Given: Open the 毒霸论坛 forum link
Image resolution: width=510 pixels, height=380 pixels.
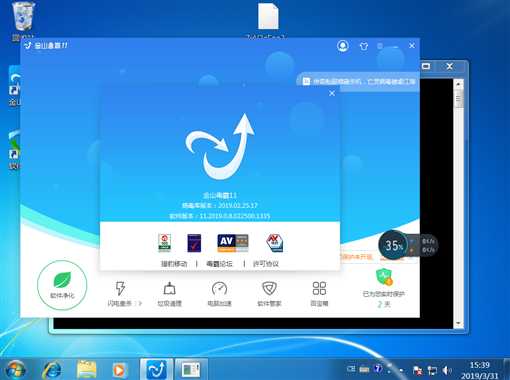Looking at the screenshot, I should click(x=219, y=264).
